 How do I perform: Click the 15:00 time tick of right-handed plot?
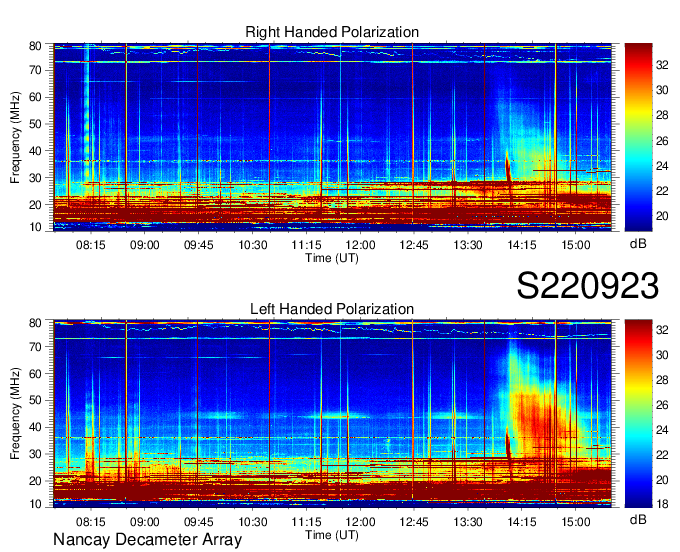coord(576,245)
